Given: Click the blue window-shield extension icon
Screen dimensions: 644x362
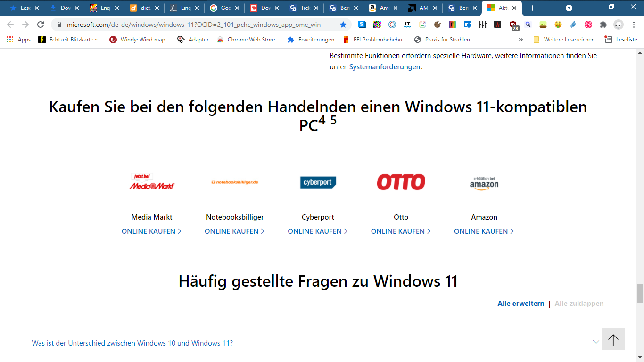Looking at the screenshot, I should [467, 25].
